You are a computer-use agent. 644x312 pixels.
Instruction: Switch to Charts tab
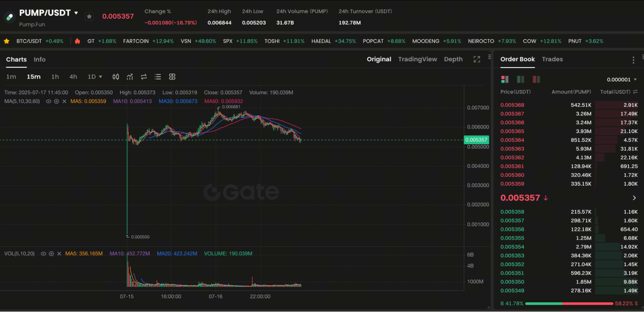[x=16, y=60]
